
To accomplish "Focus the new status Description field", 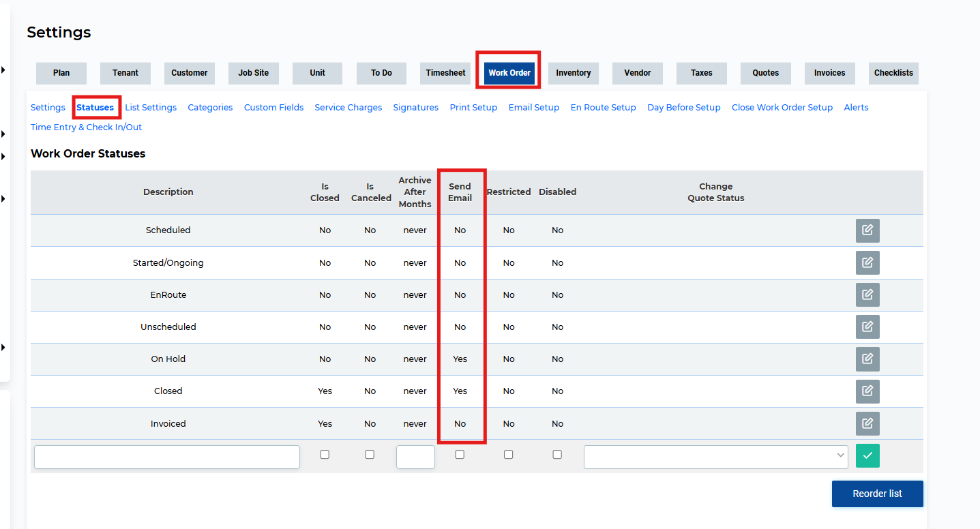I will [x=167, y=457].
